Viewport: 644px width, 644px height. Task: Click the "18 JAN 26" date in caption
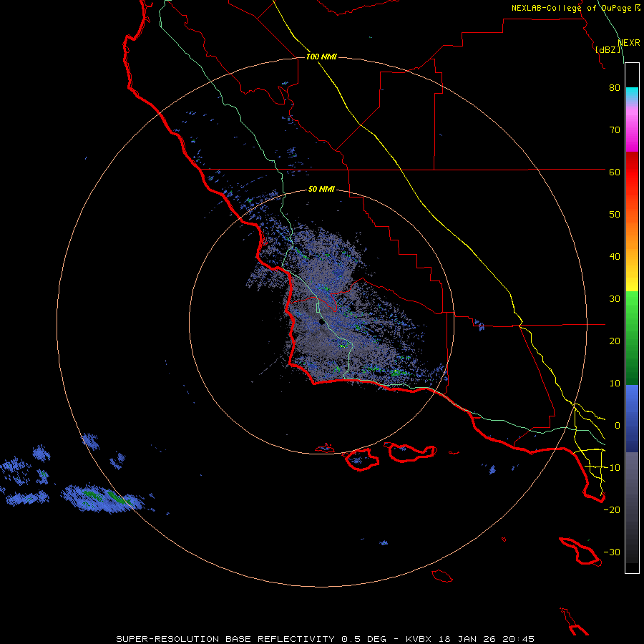tap(468, 639)
